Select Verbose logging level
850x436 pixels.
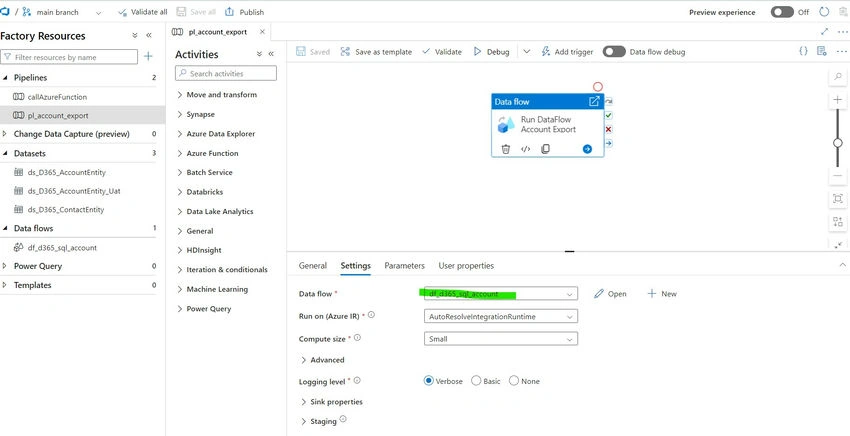(x=429, y=381)
